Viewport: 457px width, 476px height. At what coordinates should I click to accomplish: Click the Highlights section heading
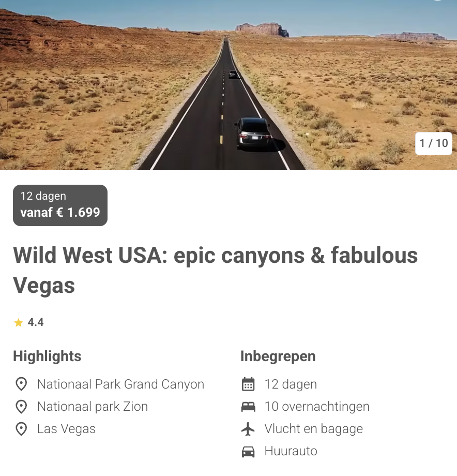[x=47, y=356]
